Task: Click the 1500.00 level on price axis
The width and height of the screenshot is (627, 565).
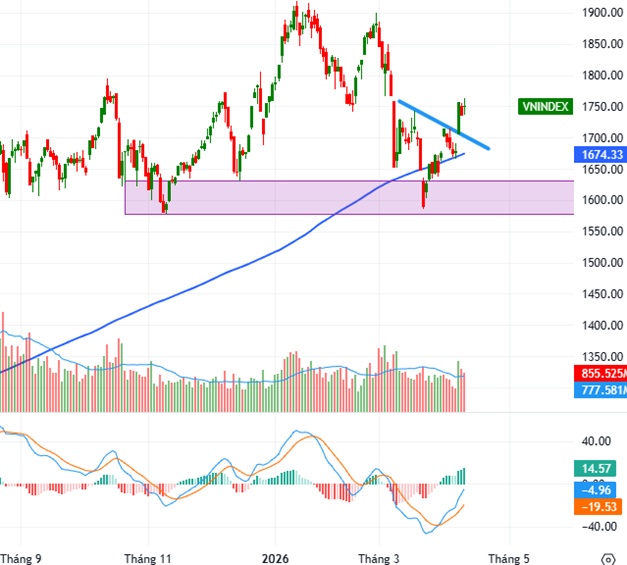Action: click(599, 263)
